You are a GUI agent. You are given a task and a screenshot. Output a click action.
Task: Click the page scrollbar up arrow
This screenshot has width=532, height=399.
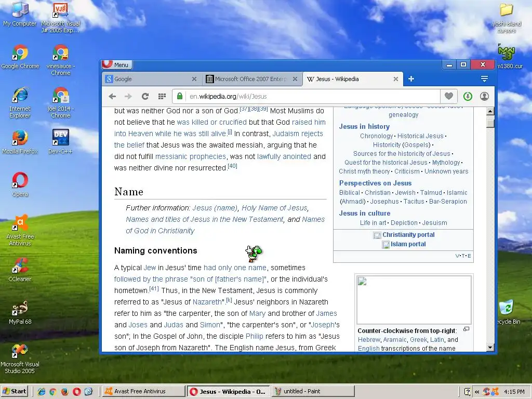(x=490, y=111)
